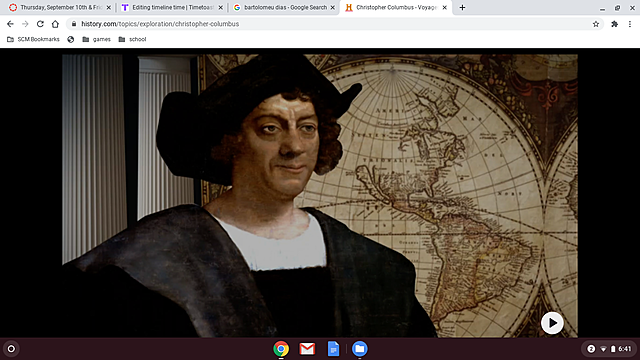Open the games bookmark folder
This screenshot has height=360, width=640.
point(96,39)
